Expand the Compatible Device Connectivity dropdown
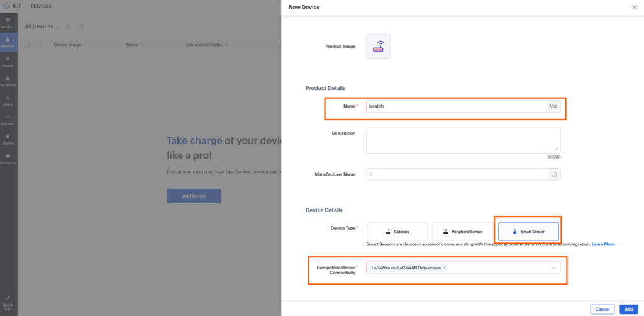Screen dimensions: 644x316 (x=553, y=268)
